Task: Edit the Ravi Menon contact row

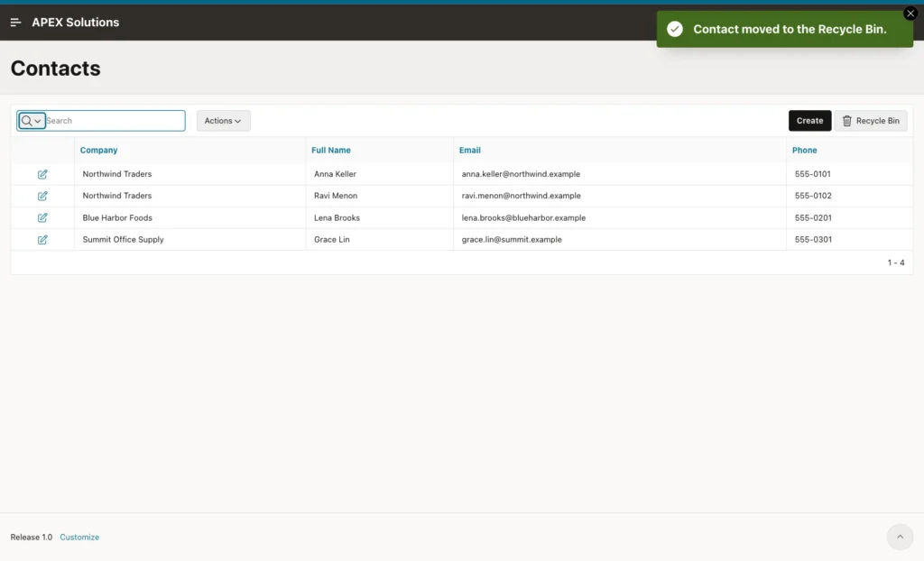Action: tap(42, 197)
